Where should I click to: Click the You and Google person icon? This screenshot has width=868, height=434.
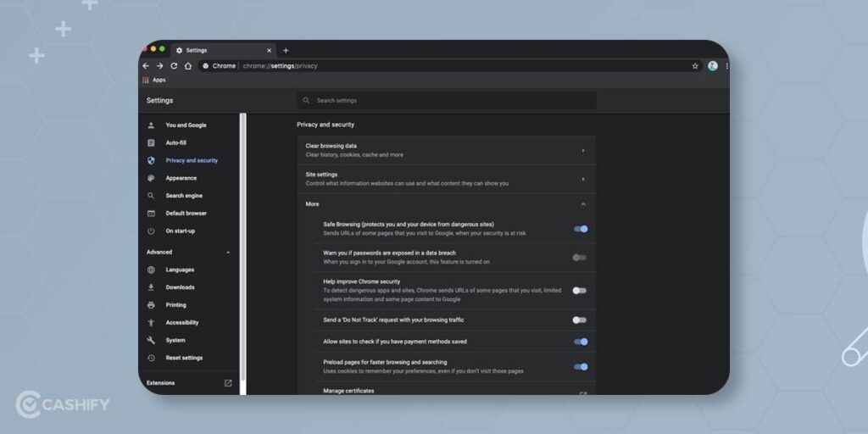point(151,125)
